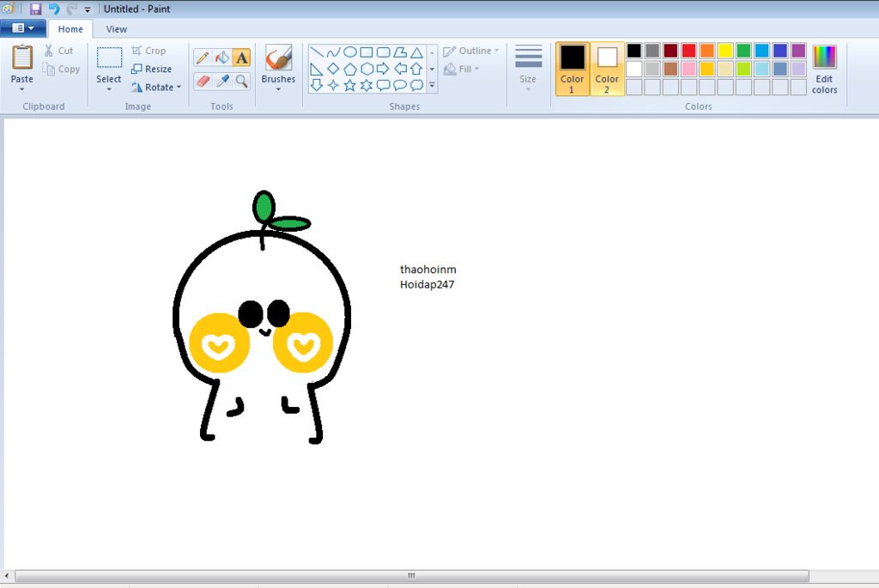Open the Size thickness dropdown
Image resolution: width=879 pixels, height=588 pixels.
528,69
